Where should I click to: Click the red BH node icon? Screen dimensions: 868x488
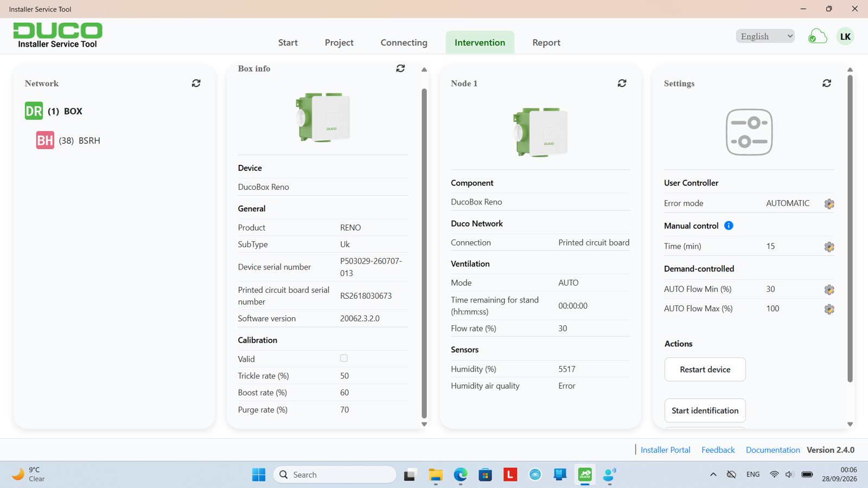tap(45, 140)
